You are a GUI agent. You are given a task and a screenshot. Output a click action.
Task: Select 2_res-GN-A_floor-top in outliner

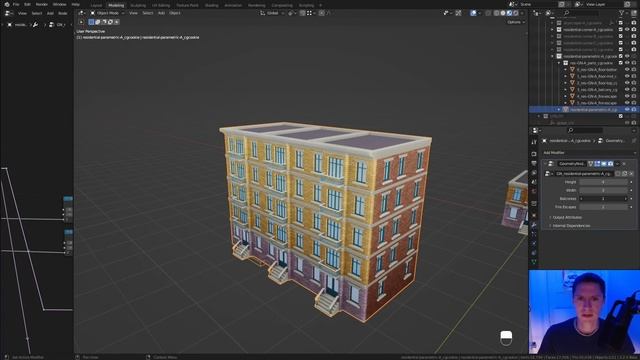coord(596,83)
